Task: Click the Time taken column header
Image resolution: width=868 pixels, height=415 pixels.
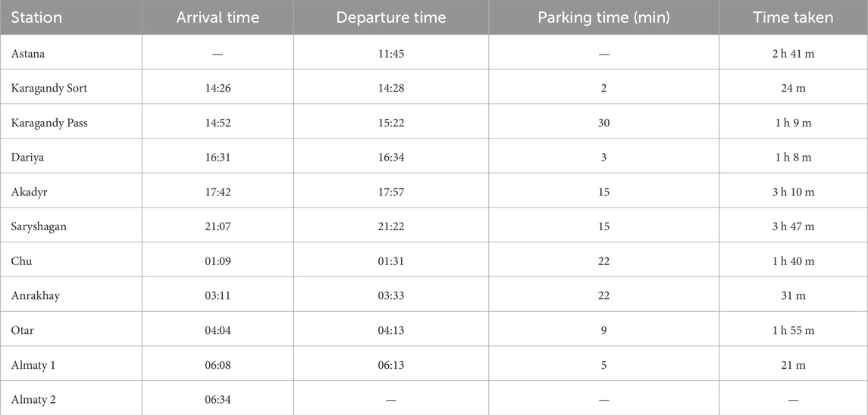Action: click(793, 17)
